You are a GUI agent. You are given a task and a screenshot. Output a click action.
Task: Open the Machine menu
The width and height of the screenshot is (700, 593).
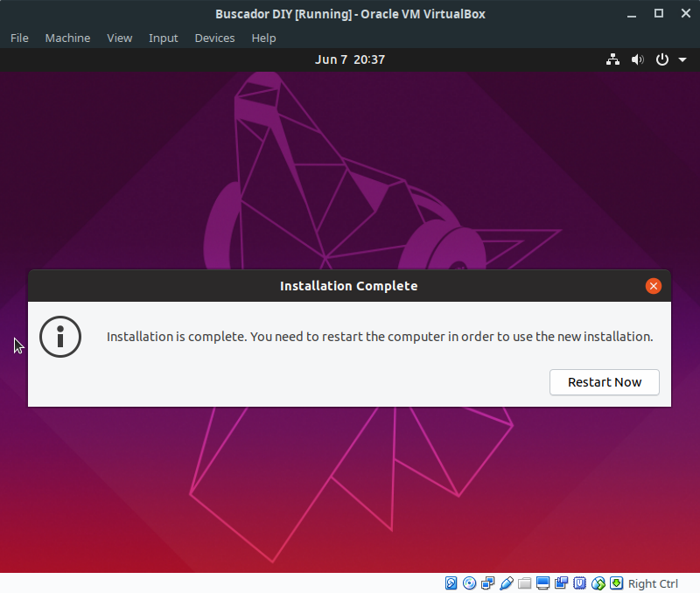coord(68,38)
